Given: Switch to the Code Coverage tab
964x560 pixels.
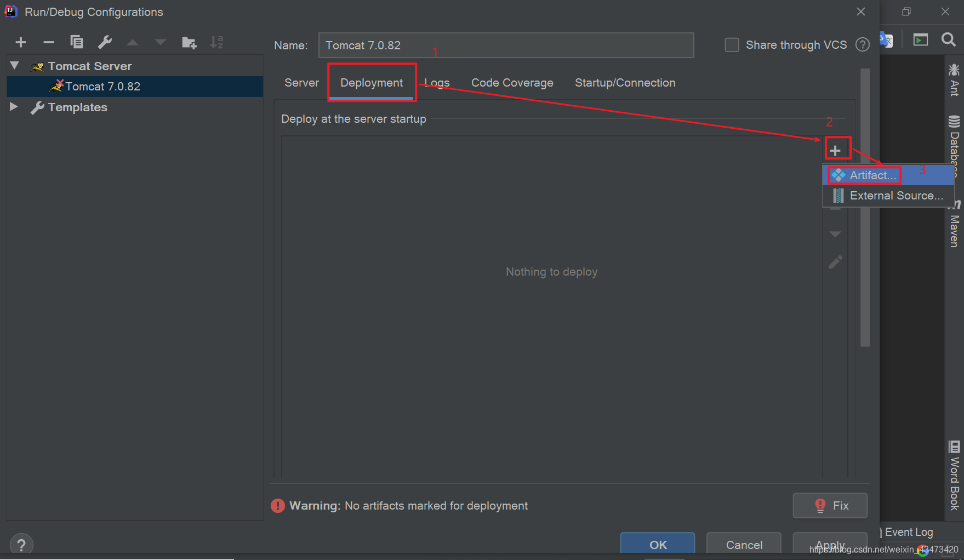Looking at the screenshot, I should [x=512, y=83].
